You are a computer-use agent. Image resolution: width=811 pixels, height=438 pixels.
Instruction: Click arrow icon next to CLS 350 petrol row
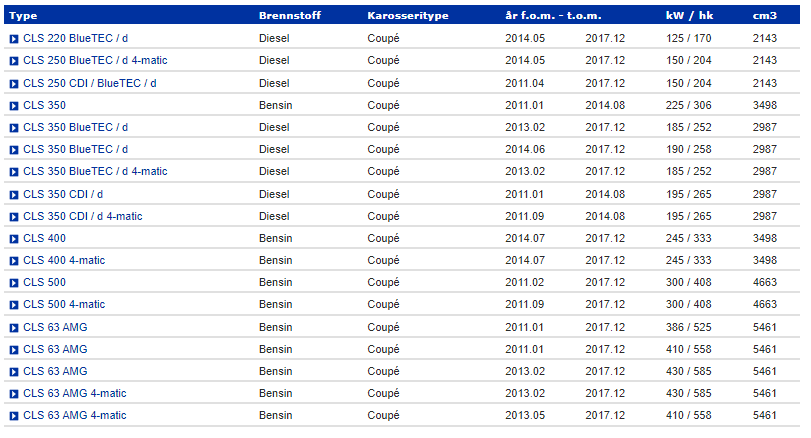point(14,106)
